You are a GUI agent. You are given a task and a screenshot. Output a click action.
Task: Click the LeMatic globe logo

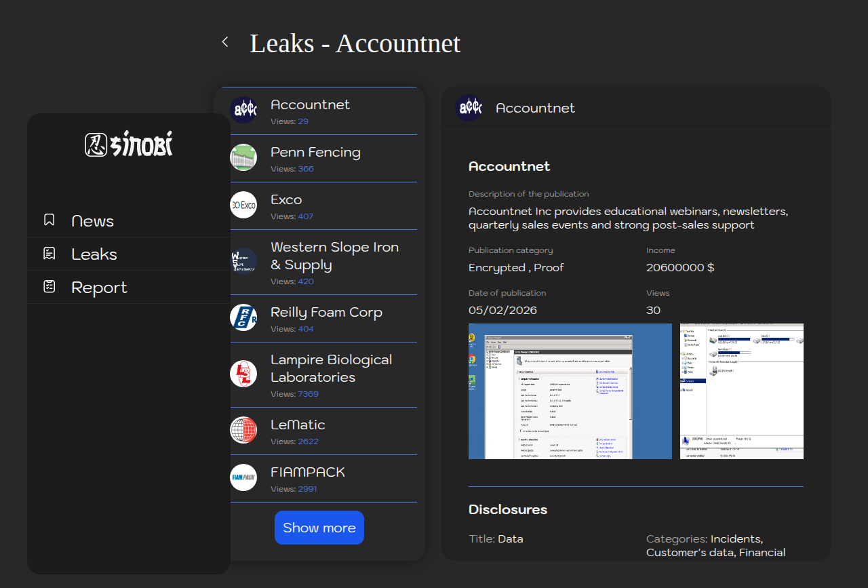pos(243,430)
